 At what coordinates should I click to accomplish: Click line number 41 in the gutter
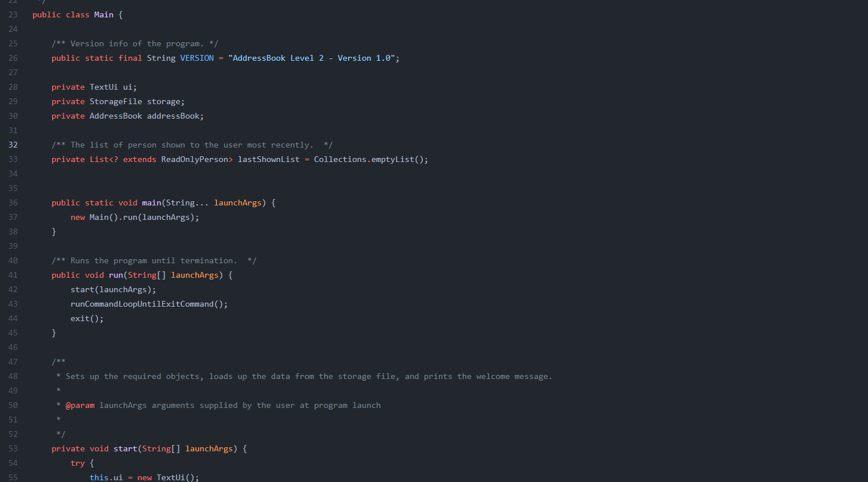point(13,275)
